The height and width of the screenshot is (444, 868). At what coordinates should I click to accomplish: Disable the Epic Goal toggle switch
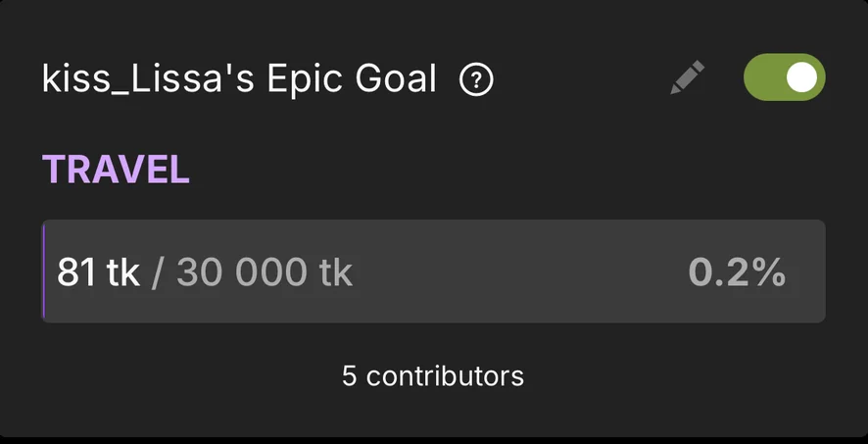(785, 77)
